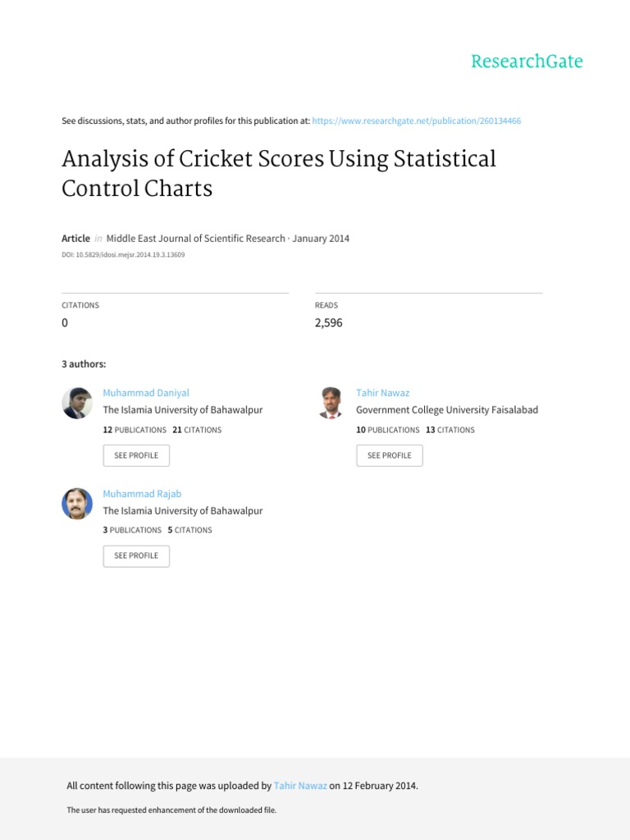Viewport: 630px width, 840px height.
Task: Open Muhammad Rajab author name link
Action: (142, 494)
